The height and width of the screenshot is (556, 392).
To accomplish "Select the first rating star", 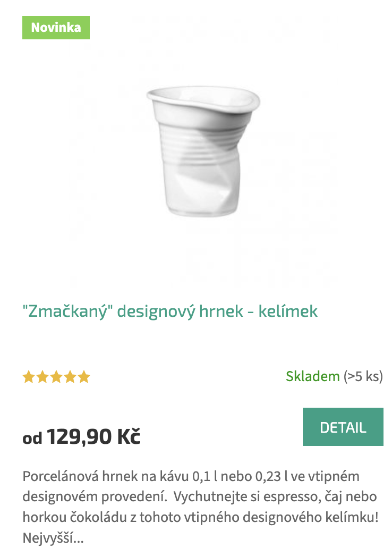I will click(29, 376).
